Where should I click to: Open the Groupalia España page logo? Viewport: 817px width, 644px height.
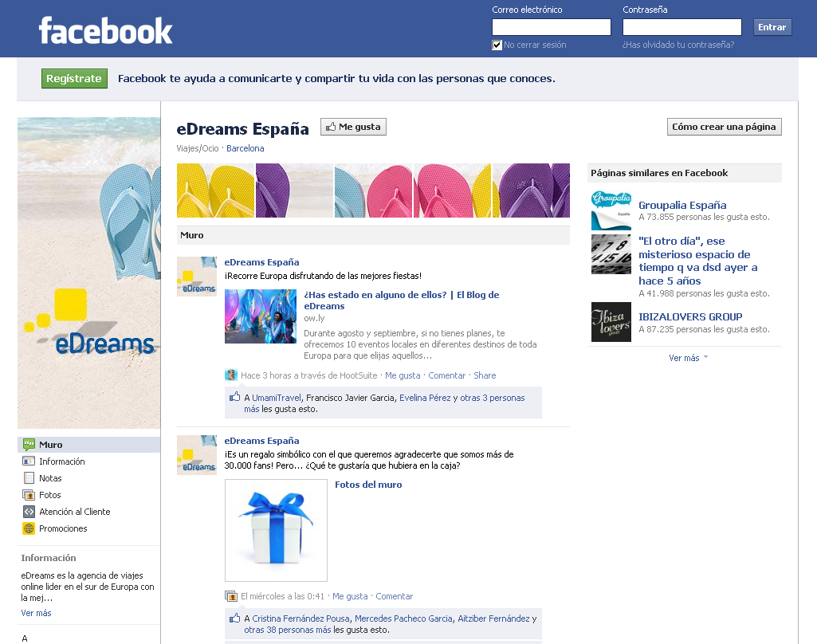(611, 210)
